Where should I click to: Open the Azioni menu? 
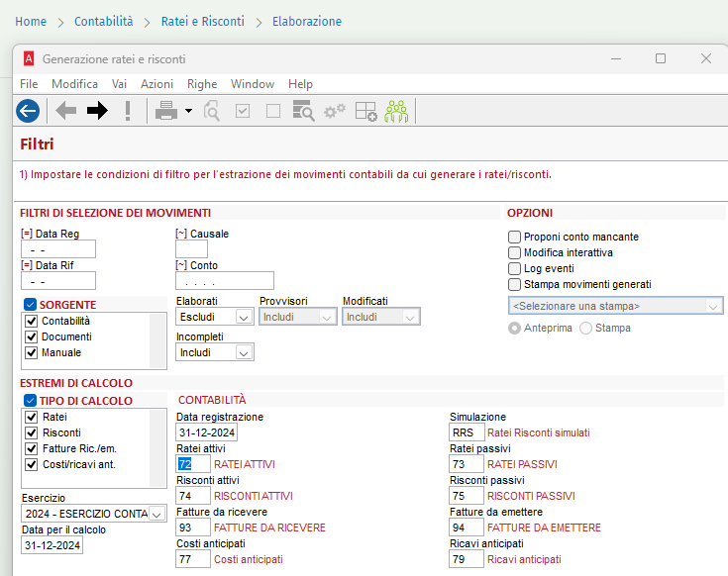156,84
